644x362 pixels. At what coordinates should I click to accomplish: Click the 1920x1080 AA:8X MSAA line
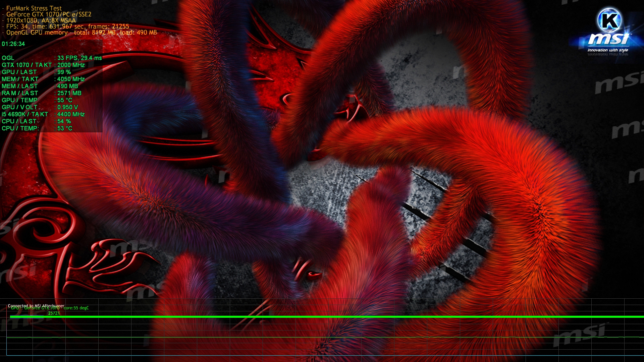pyautogui.click(x=41, y=20)
